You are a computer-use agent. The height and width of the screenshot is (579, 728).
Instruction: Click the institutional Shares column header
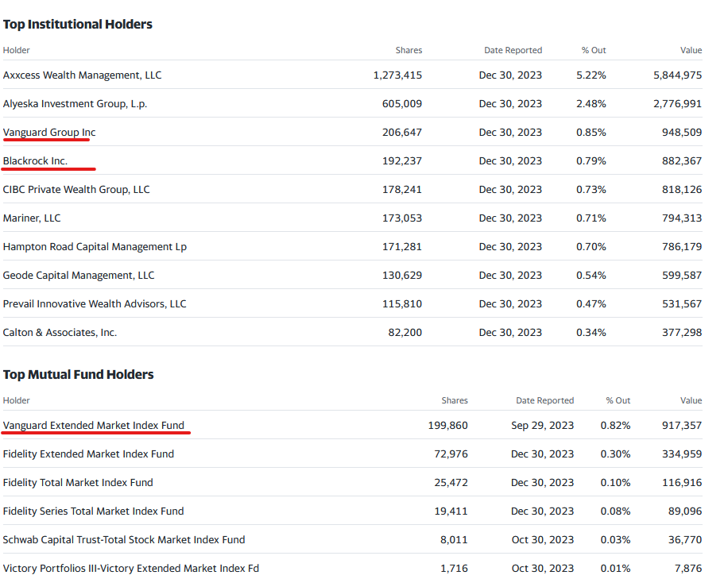pyautogui.click(x=409, y=50)
